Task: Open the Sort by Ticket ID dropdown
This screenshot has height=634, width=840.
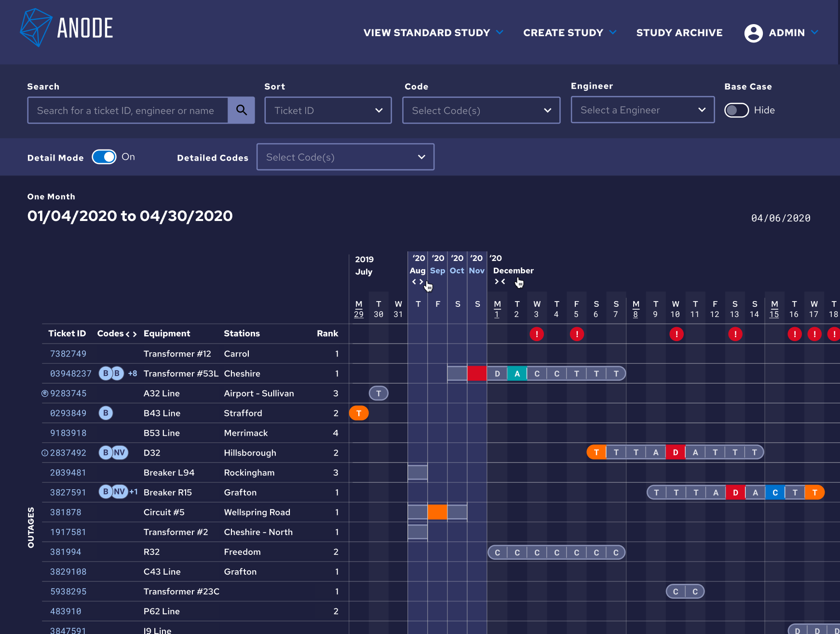Action: click(x=328, y=110)
